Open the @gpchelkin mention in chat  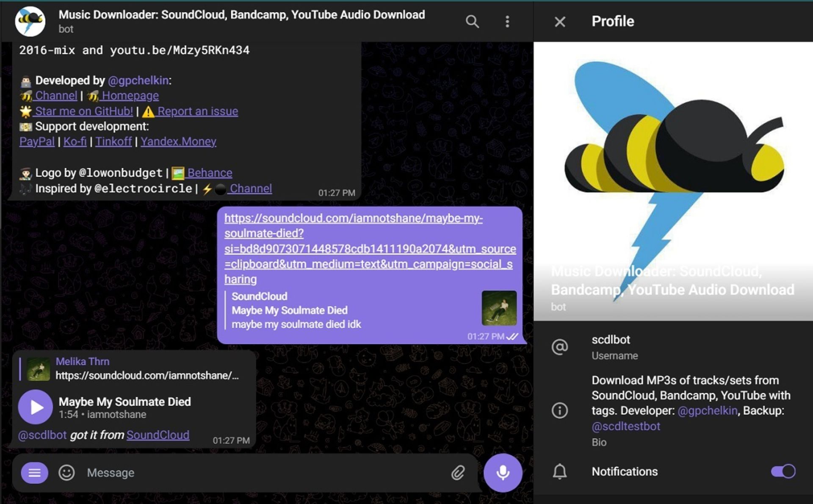[138, 80]
